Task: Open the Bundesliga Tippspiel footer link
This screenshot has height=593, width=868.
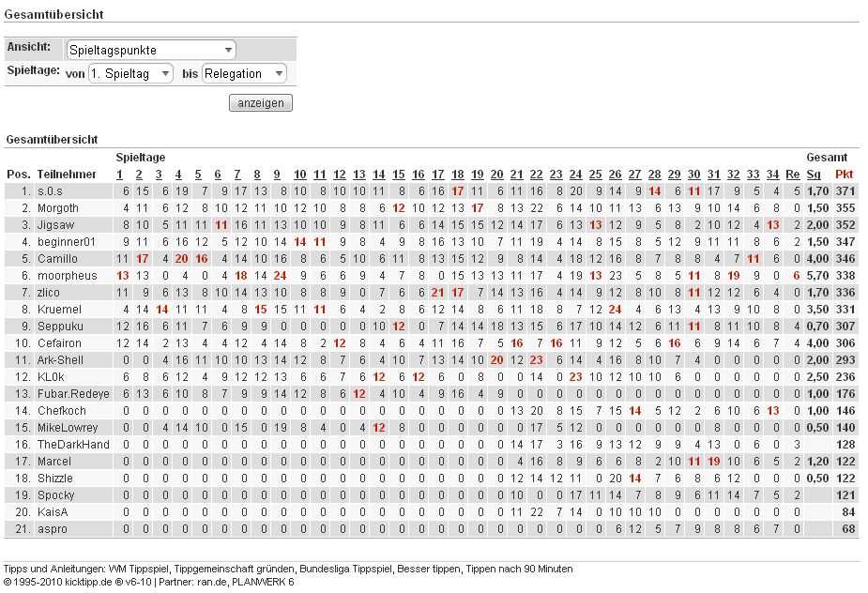Action: click(346, 569)
